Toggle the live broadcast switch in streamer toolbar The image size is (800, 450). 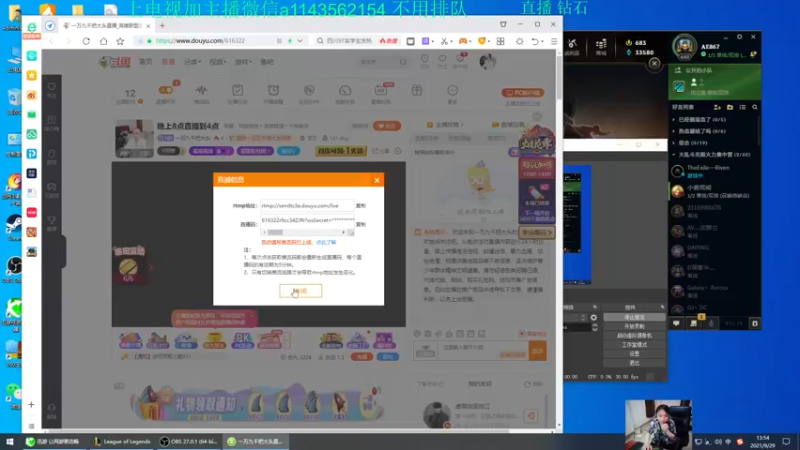[x=165, y=90]
